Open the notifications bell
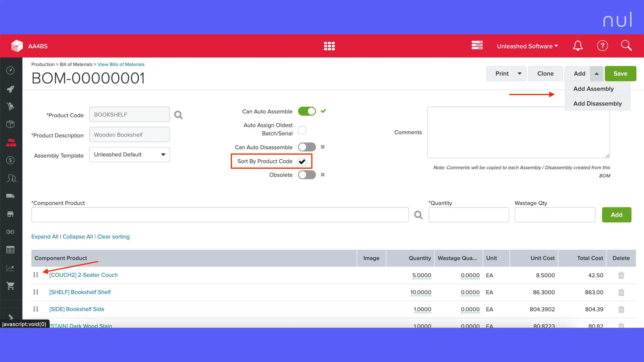644x362 pixels. click(578, 46)
